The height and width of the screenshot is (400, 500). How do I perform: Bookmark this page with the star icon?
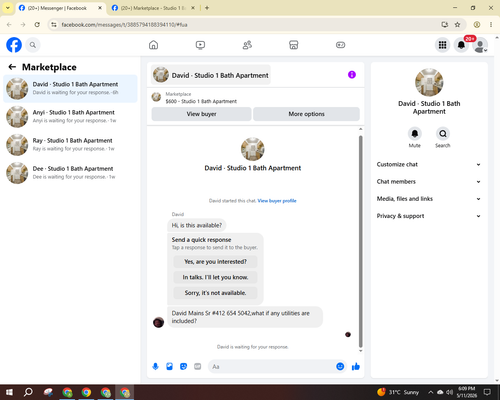457,25
